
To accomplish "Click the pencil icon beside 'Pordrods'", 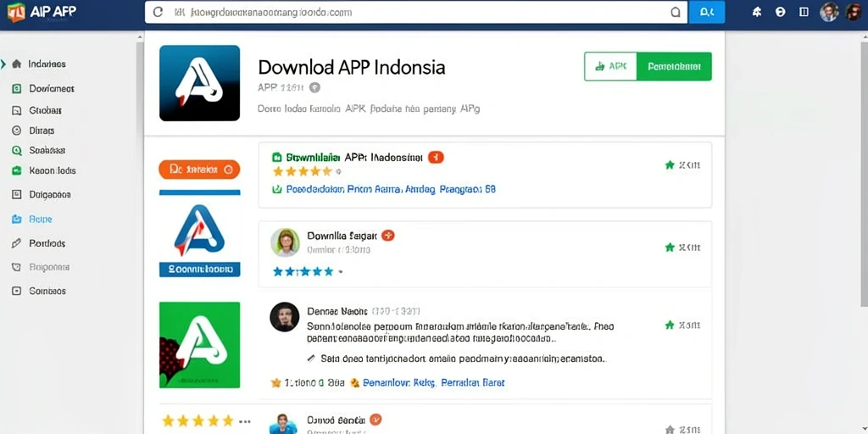I will [17, 243].
